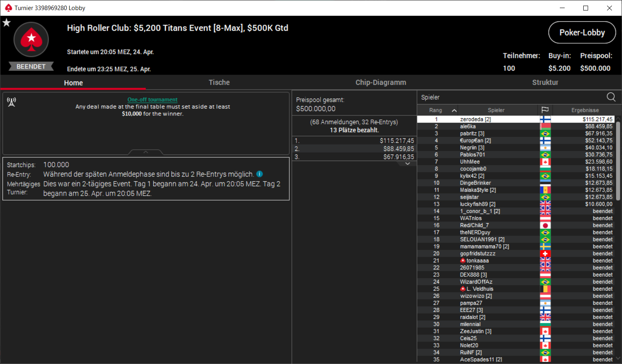Sort by the Ergebnisse column header
The width and height of the screenshot is (622, 364).
point(585,110)
